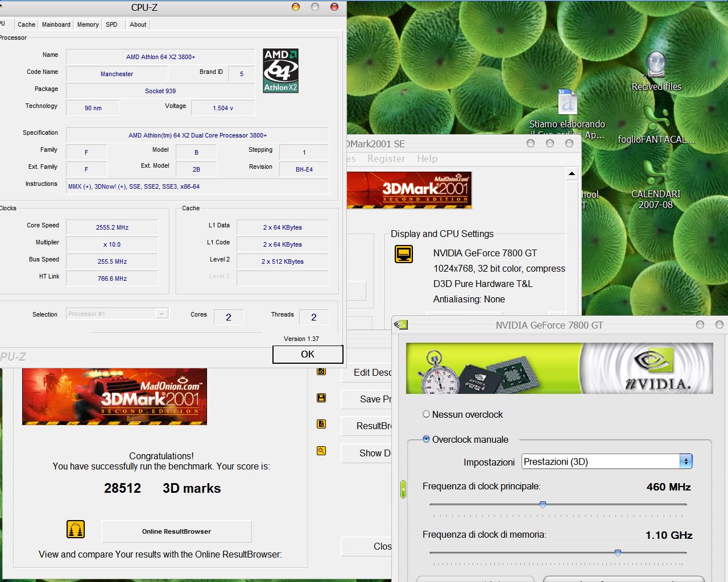Click the Online ResultBrowser button
The image size is (728, 582).
[x=176, y=531]
